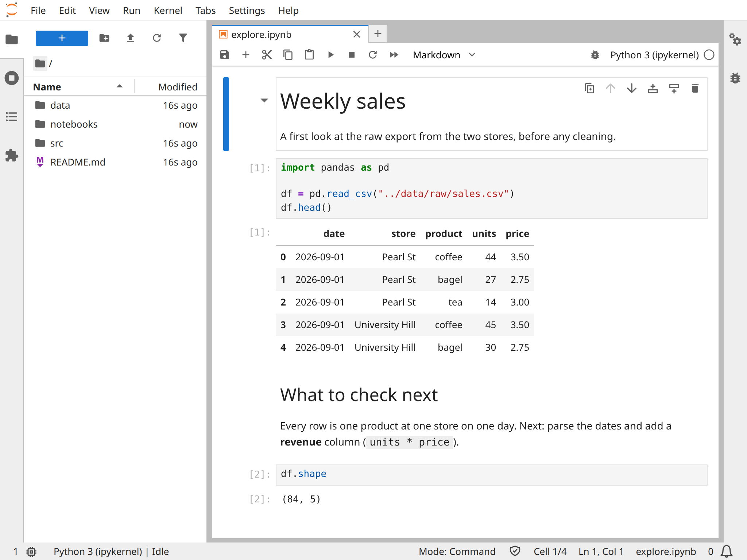
Task: Open the cell type Markdown dropdown
Action: [x=444, y=55]
